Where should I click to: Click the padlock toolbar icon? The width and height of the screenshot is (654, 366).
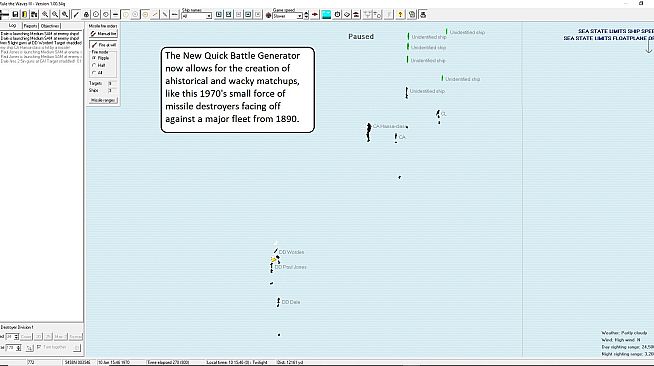coord(86,15)
